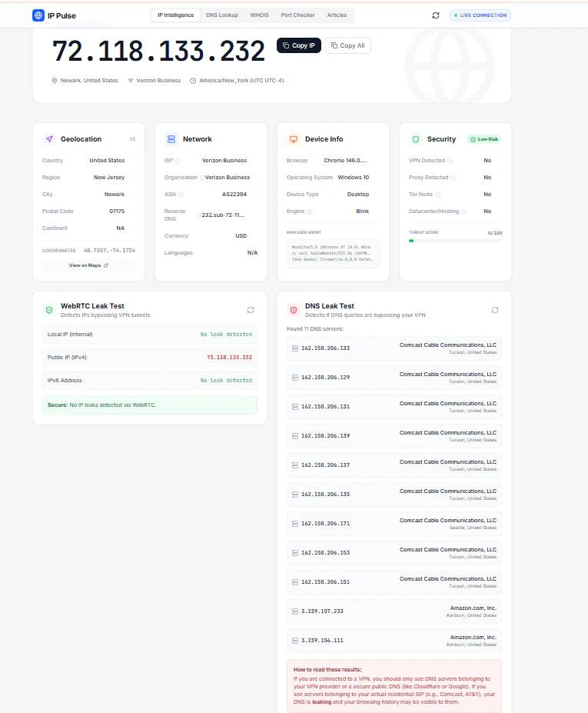The image size is (588, 713).
Task: Open the WHOIS tab
Action: [260, 15]
